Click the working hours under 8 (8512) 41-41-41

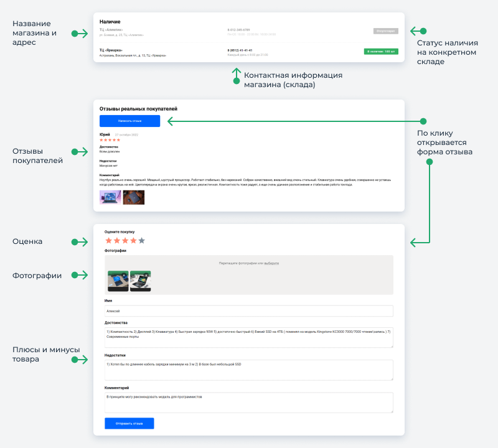pyautogui.click(x=248, y=55)
